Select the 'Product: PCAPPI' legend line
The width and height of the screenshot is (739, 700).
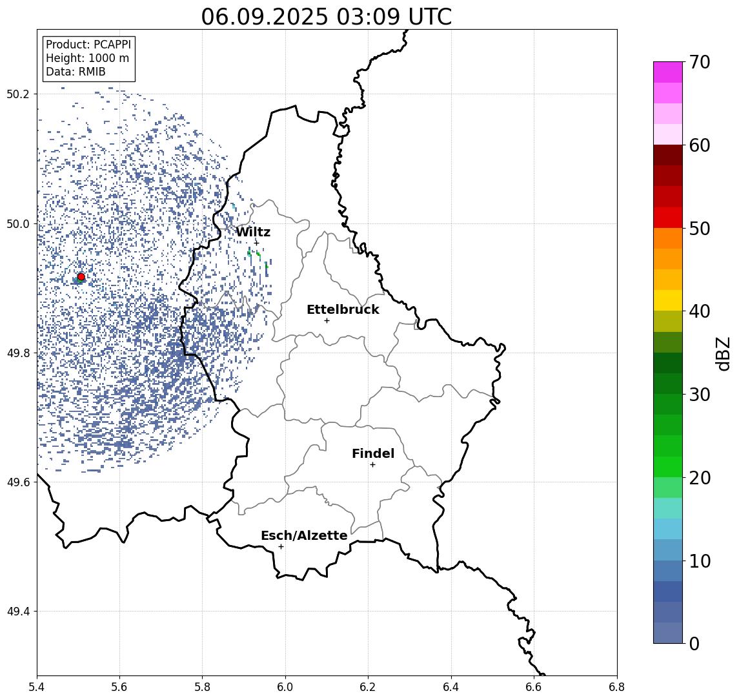[x=88, y=45]
